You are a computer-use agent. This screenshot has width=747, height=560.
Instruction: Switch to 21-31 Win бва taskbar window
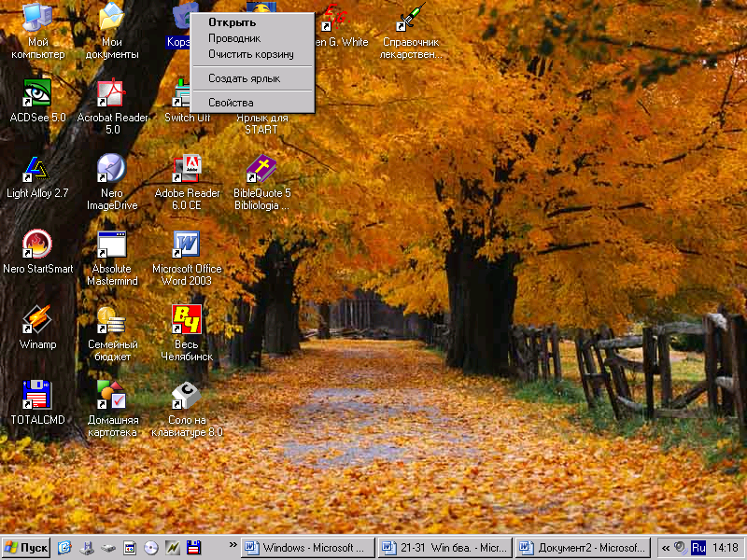point(445,548)
